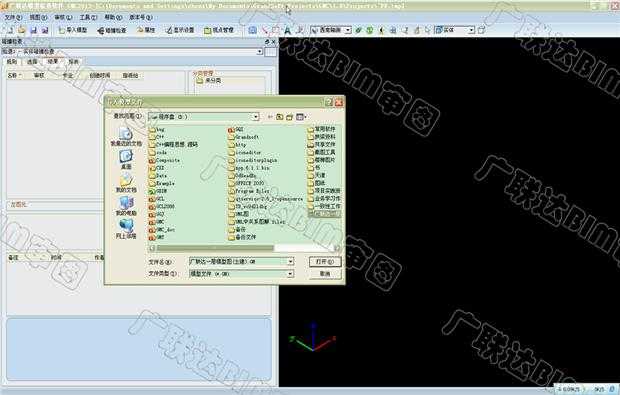The image size is (620, 395).
Task: Go to 我的文档 in places bar
Action: 126,183
